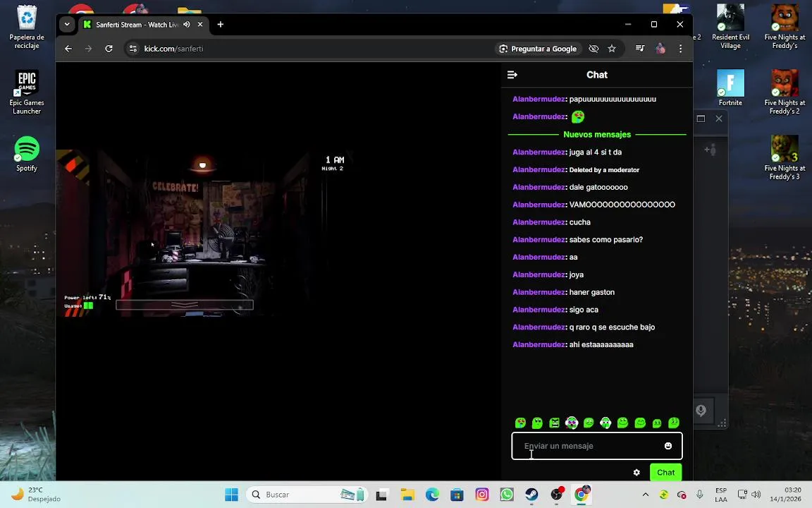The image size is (812, 508).
Task: Click the 'Deleted by a moderator' message
Action: (x=604, y=169)
